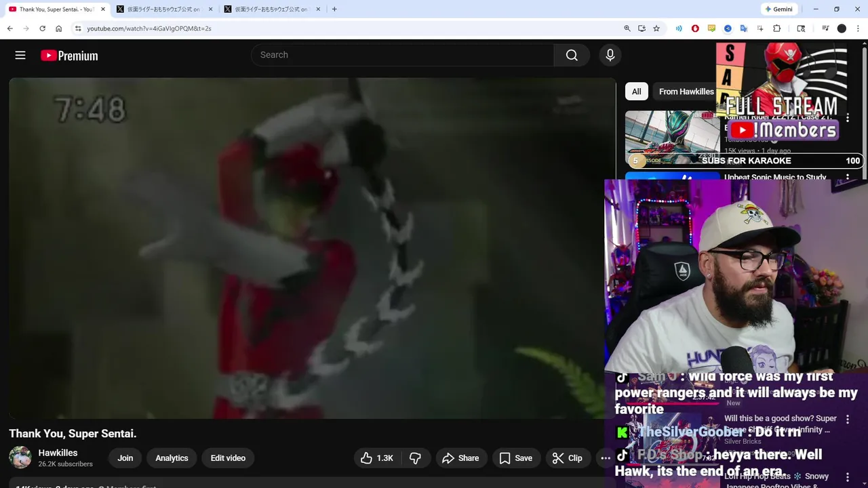Screen dimensions: 868x488
Task: Close the second X browser tab
Action: click(x=210, y=9)
